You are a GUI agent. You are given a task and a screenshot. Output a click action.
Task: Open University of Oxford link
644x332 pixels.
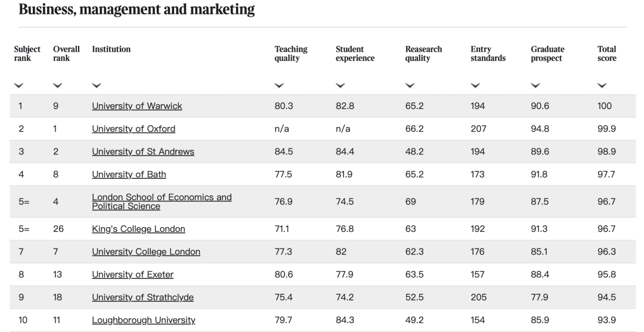pyautogui.click(x=133, y=129)
